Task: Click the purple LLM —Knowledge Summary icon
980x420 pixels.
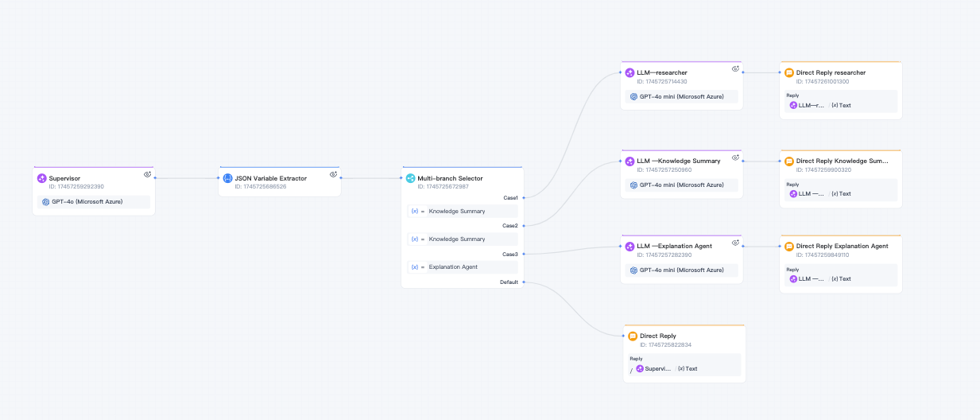Action: (x=630, y=161)
